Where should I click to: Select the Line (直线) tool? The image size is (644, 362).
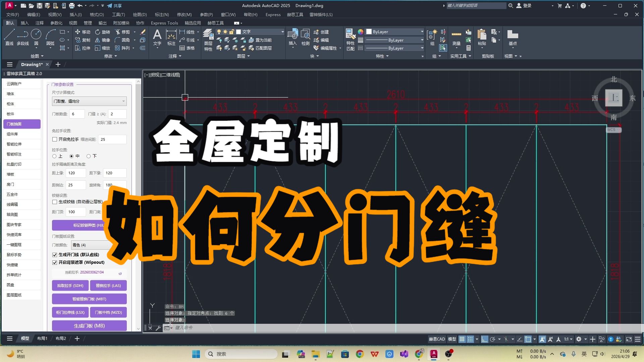tap(9, 37)
